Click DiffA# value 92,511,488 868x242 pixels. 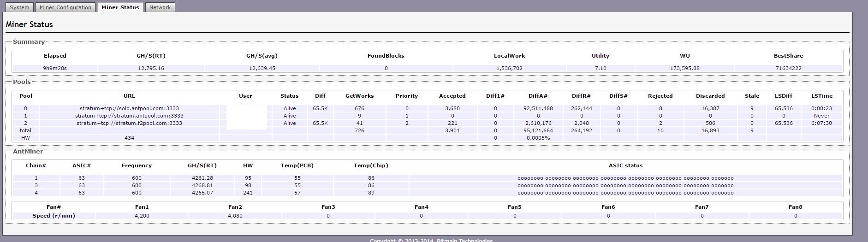tap(538, 108)
